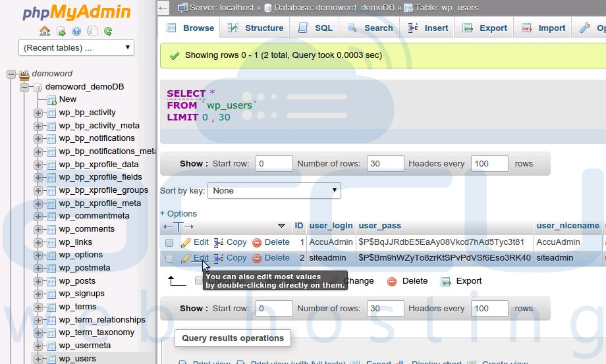The width and height of the screenshot is (606, 364).
Task: Click the ID column header
Action: point(299,226)
